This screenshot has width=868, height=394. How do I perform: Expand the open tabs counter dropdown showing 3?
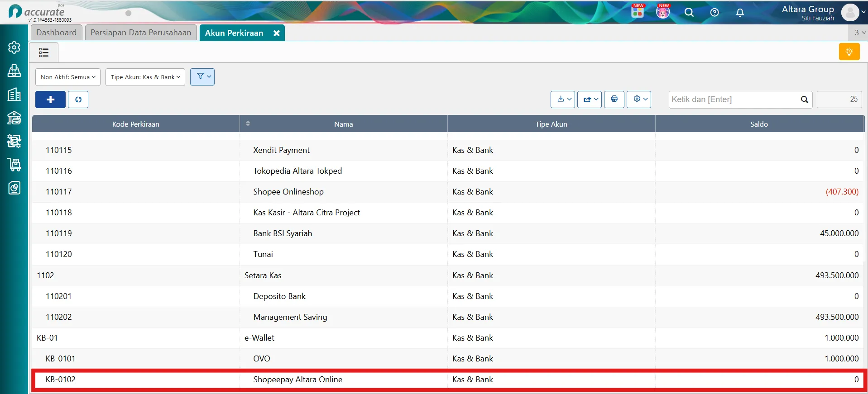858,33
